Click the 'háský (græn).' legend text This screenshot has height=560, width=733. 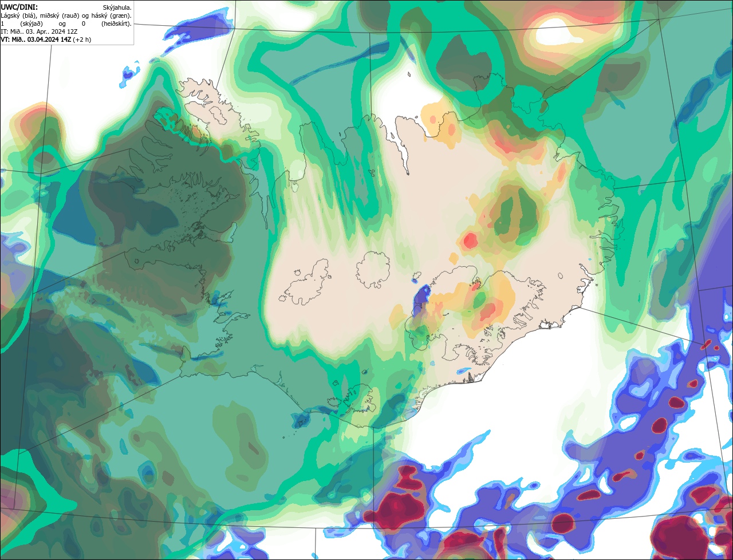[112, 16]
